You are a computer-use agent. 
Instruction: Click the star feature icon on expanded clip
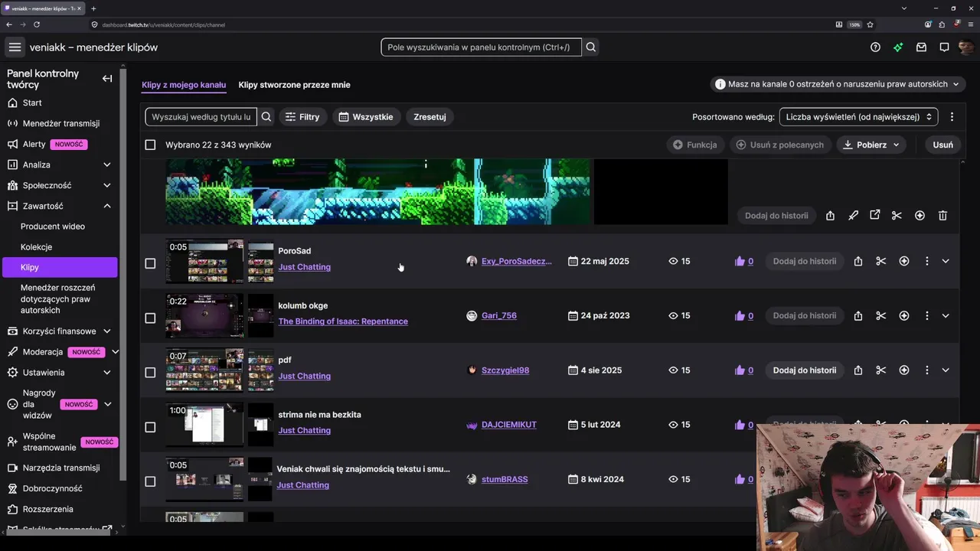point(920,216)
